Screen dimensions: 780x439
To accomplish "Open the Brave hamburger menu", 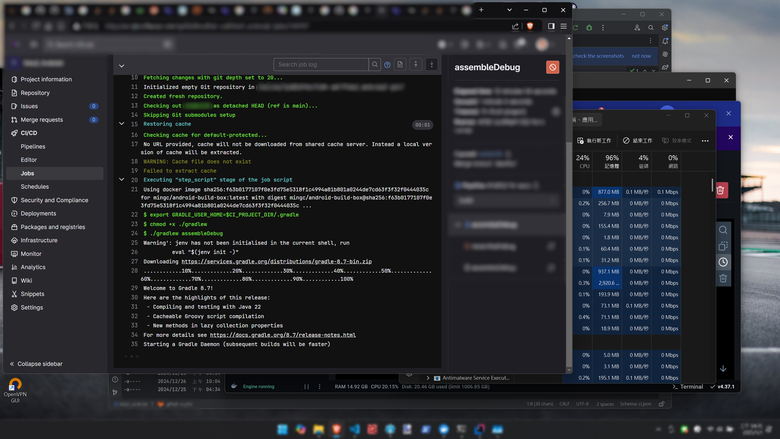I will [x=564, y=26].
